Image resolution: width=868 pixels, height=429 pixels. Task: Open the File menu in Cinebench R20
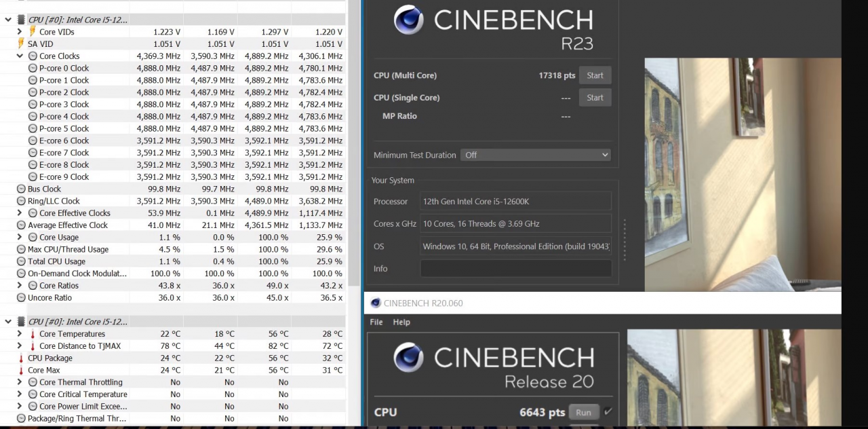[x=376, y=322]
